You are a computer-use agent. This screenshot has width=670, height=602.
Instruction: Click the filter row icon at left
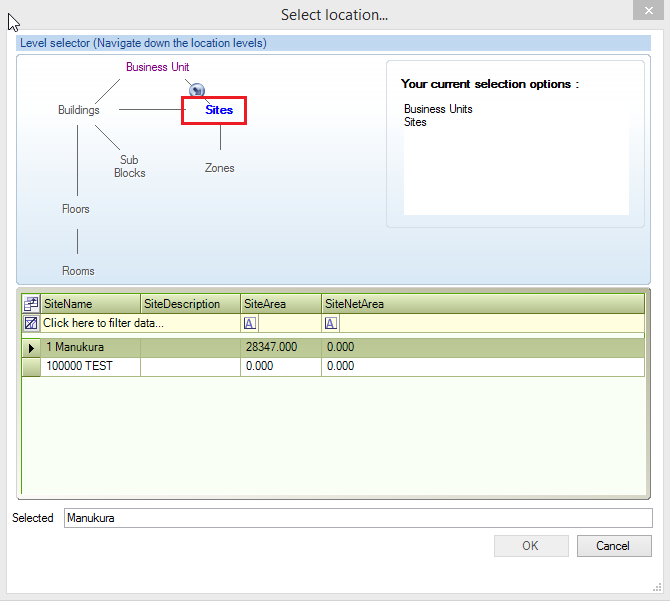(31, 323)
